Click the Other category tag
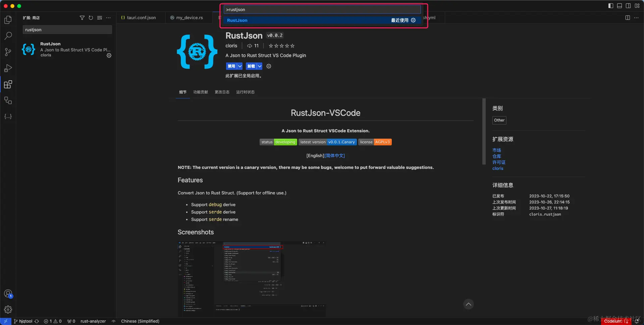 499,120
